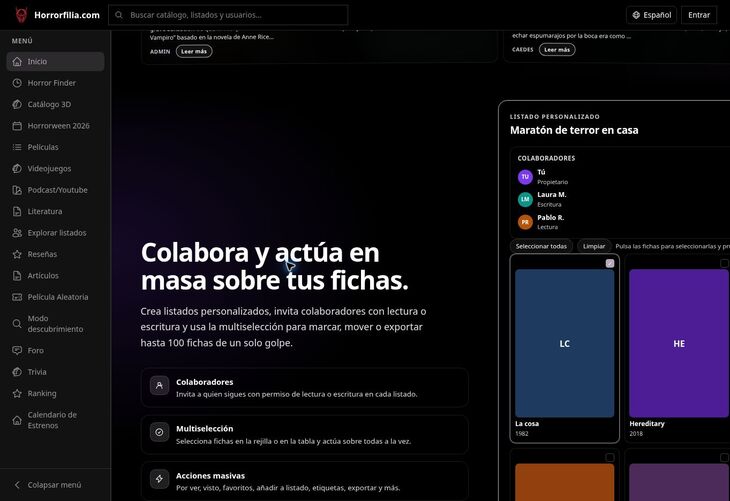Click the search magnifier icon

[119, 15]
